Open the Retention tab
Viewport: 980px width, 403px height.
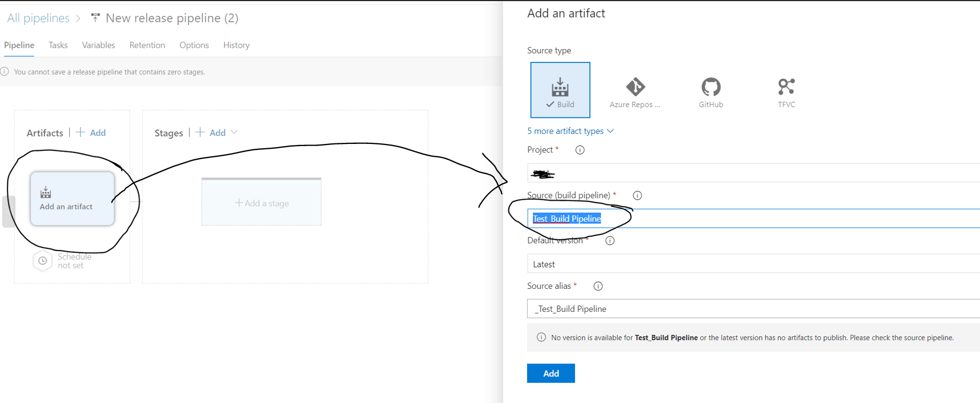coord(147,45)
